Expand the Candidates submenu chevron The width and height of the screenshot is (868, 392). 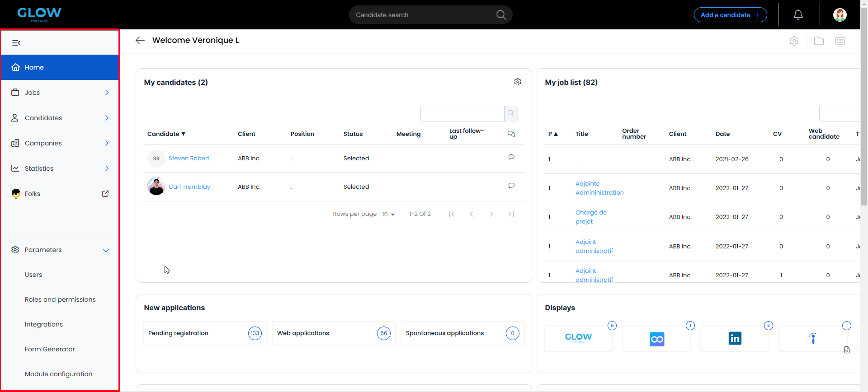tap(107, 118)
